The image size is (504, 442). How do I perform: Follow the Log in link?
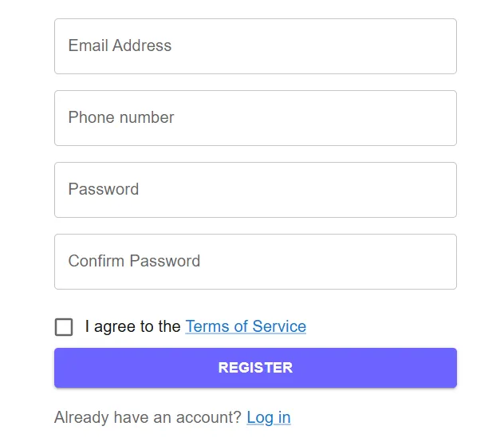pyautogui.click(x=269, y=417)
